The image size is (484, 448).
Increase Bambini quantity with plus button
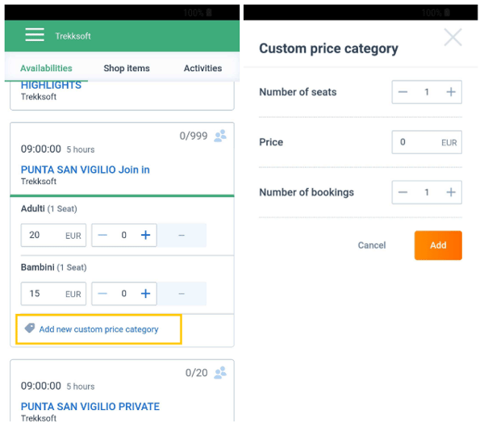[145, 294]
